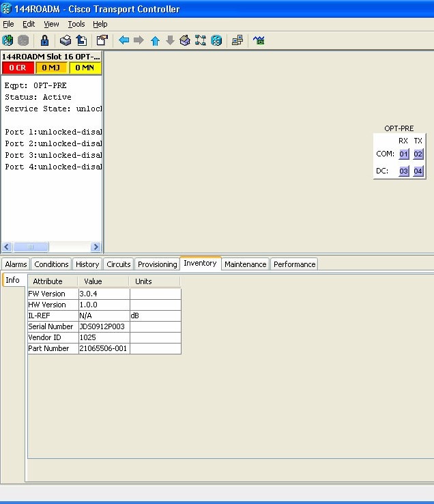Select part number 21065506-001

[x=104, y=348]
